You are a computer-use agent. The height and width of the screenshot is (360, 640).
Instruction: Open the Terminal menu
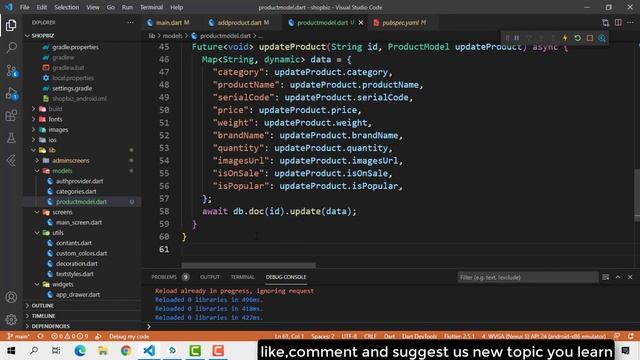pos(151,7)
